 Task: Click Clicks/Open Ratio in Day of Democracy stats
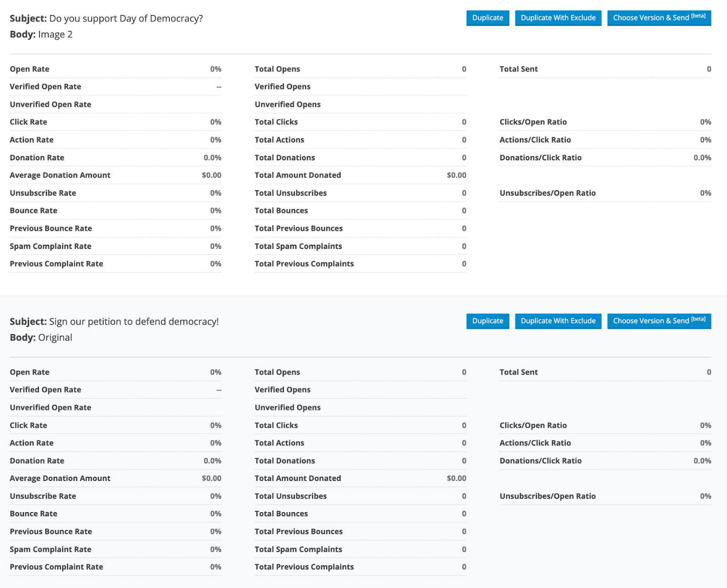pyautogui.click(x=533, y=122)
